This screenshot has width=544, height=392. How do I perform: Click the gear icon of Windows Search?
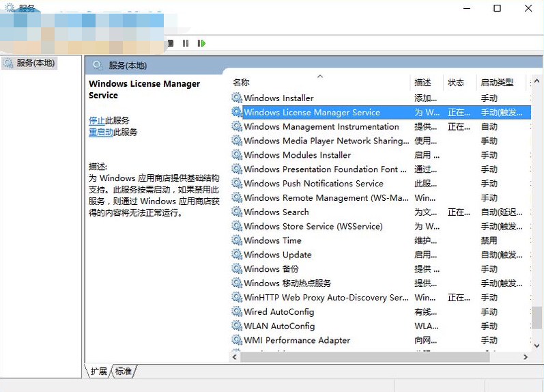coord(237,212)
